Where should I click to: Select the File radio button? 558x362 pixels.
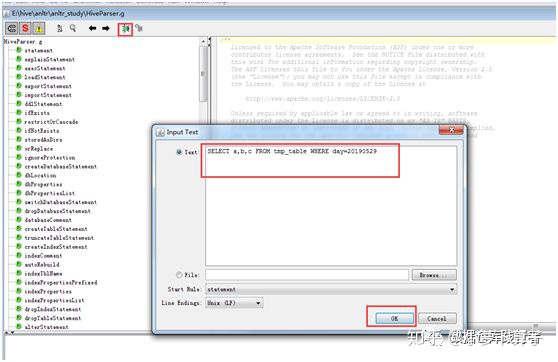click(179, 275)
